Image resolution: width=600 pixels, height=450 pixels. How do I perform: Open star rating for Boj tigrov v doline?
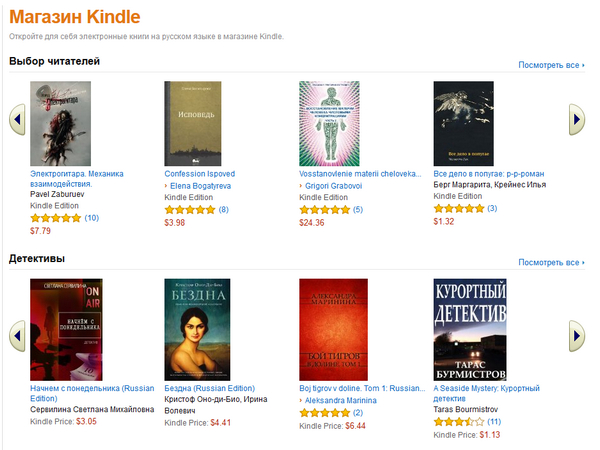coord(324,412)
